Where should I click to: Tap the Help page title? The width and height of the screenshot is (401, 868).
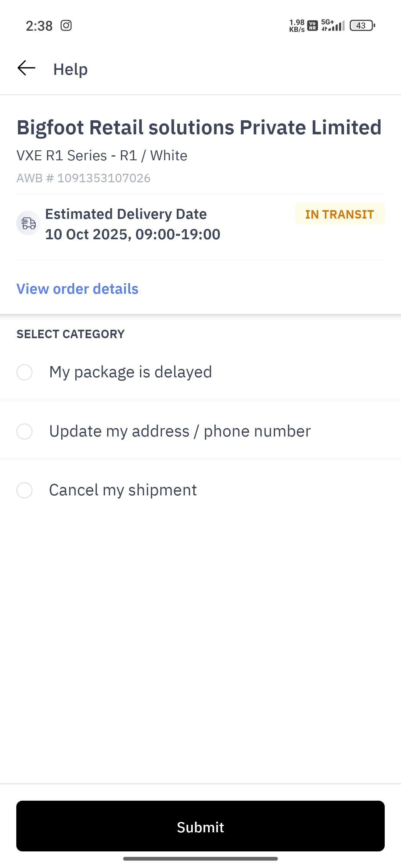click(70, 69)
